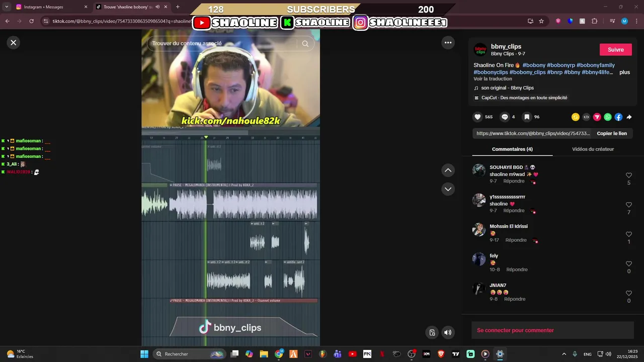Switch to 'Commentaires (4)' tab
This screenshot has height=362, width=644.
tap(512, 149)
